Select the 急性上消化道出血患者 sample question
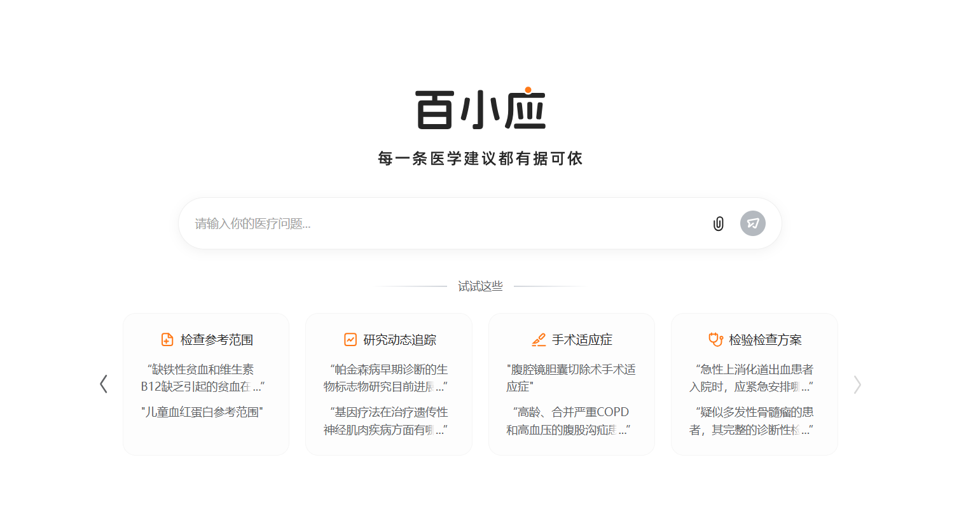This screenshot has width=980, height=530. [x=751, y=378]
